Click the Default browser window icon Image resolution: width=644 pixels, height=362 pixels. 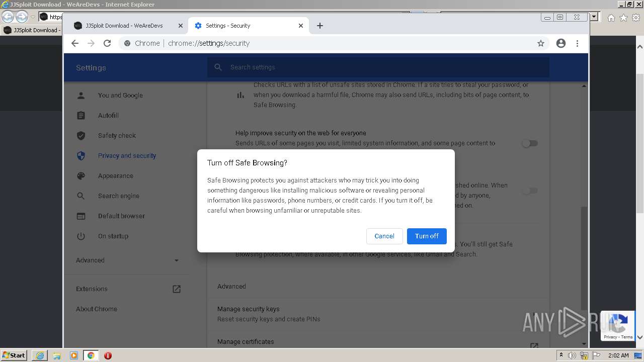(x=81, y=216)
